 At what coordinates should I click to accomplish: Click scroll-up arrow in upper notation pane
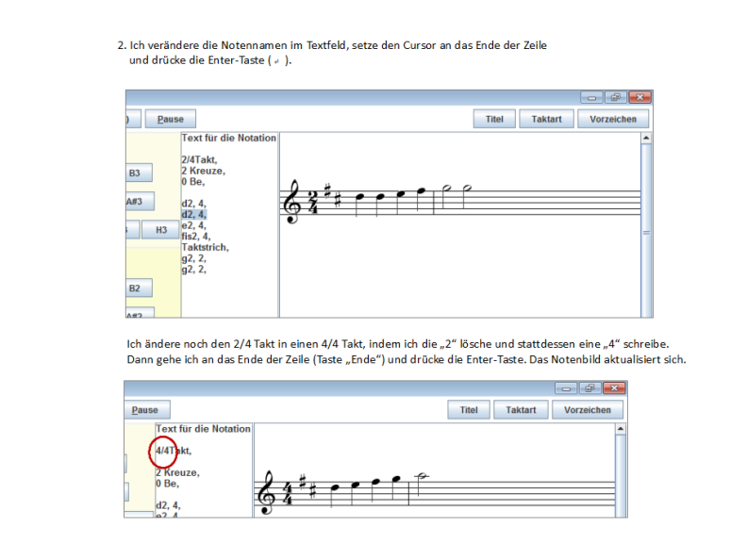tap(646, 139)
